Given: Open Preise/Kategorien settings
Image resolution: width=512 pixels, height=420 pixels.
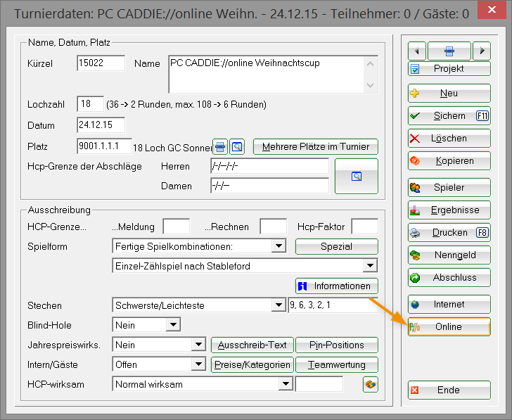Looking at the screenshot, I should [x=252, y=365].
